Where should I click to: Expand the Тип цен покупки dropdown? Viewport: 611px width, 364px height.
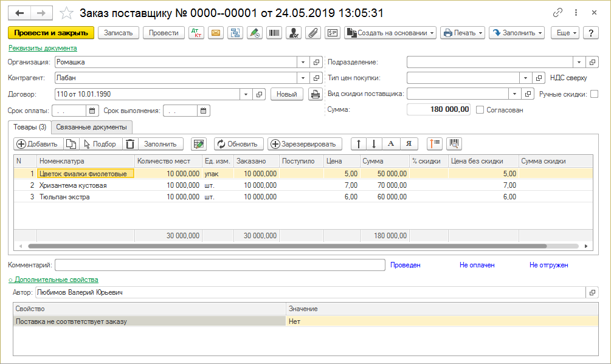pyautogui.click(x=525, y=78)
